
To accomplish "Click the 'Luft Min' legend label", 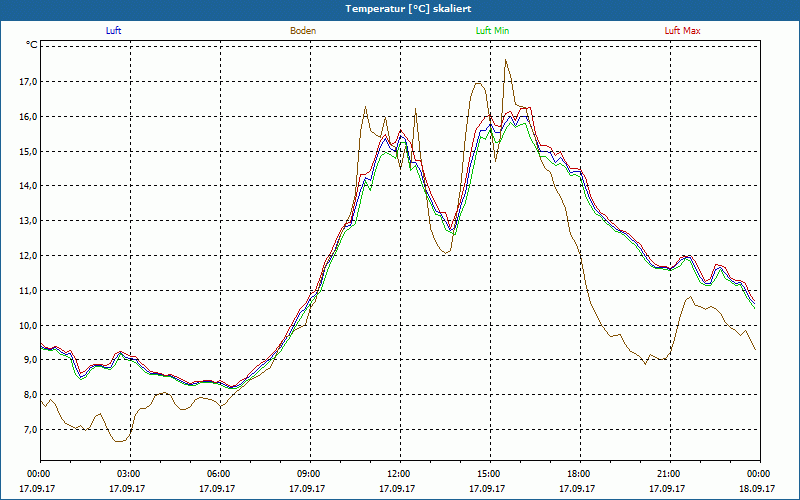I will [x=492, y=31].
